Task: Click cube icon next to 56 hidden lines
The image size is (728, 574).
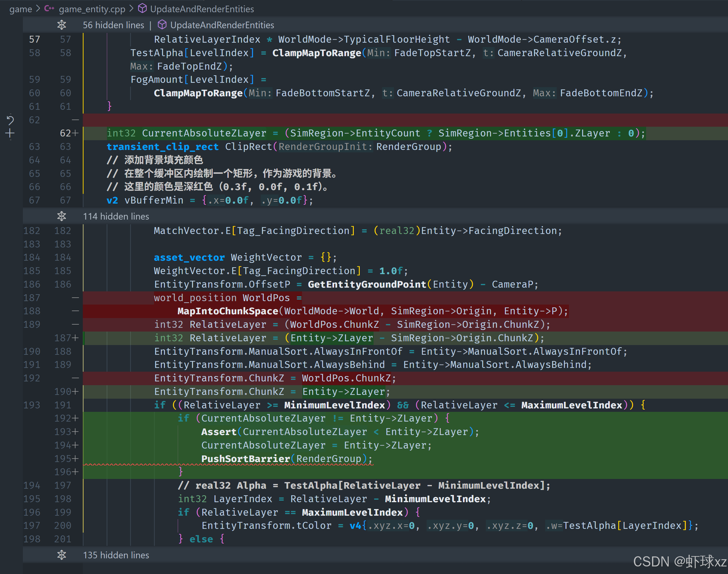Action: click(x=162, y=25)
